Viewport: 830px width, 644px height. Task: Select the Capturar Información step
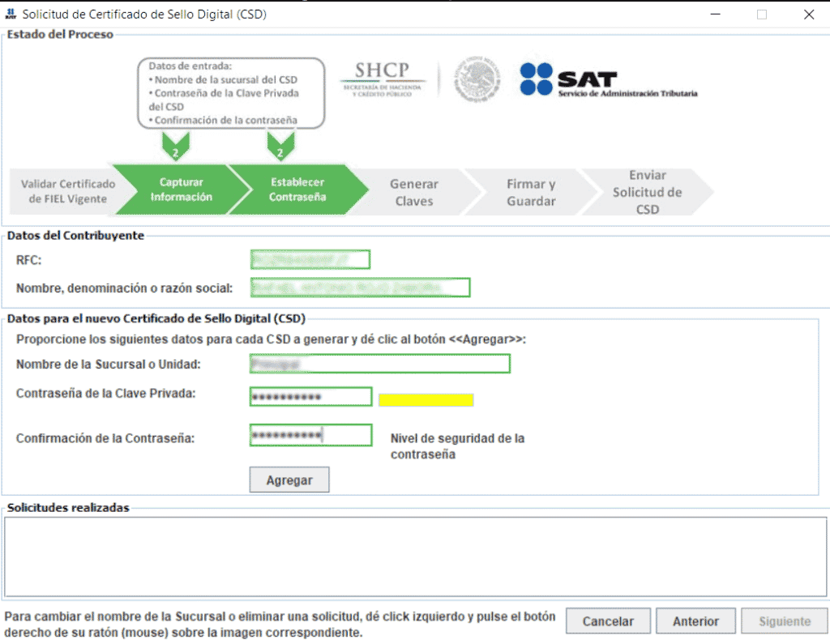click(x=181, y=190)
